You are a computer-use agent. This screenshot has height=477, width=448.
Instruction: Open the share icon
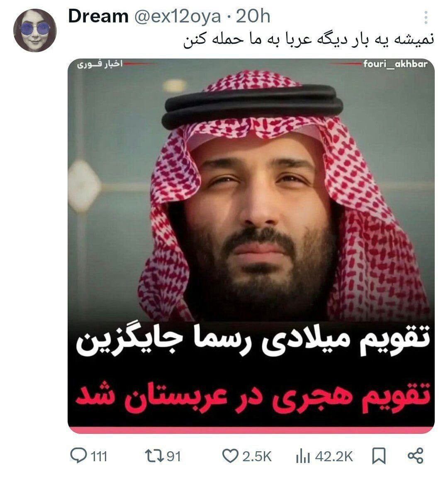pos(415,456)
